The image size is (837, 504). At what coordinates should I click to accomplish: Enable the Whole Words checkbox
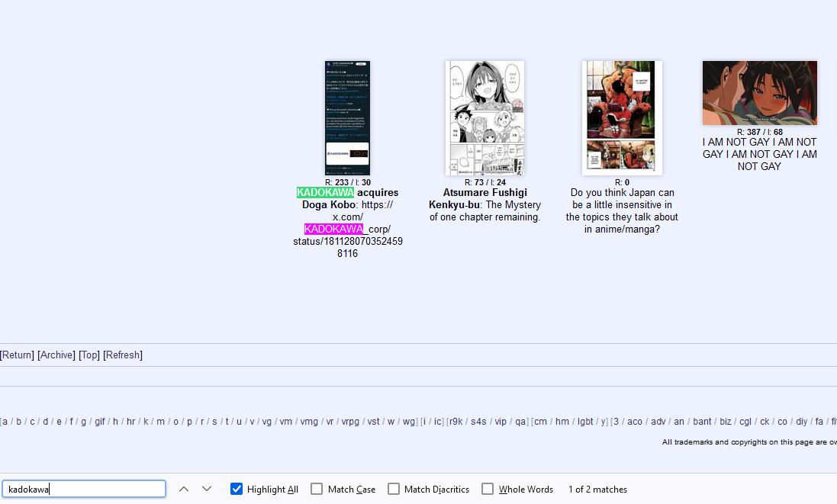488,489
